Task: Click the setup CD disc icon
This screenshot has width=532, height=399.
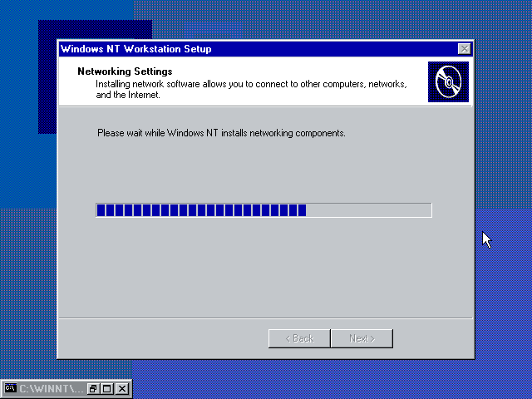Action: tap(448, 81)
